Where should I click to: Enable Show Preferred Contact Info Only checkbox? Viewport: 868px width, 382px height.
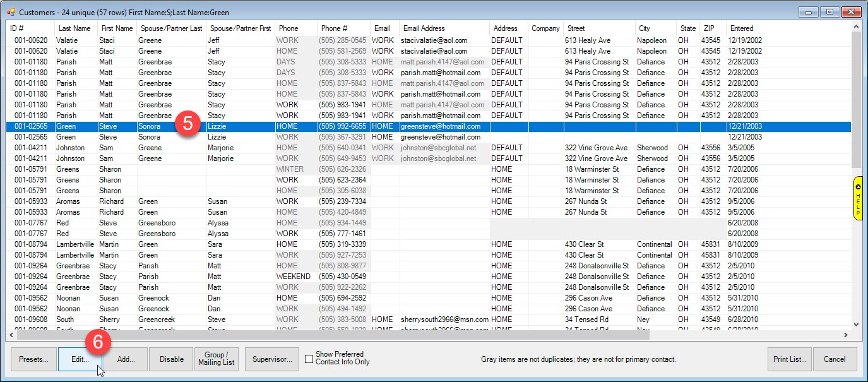click(309, 359)
